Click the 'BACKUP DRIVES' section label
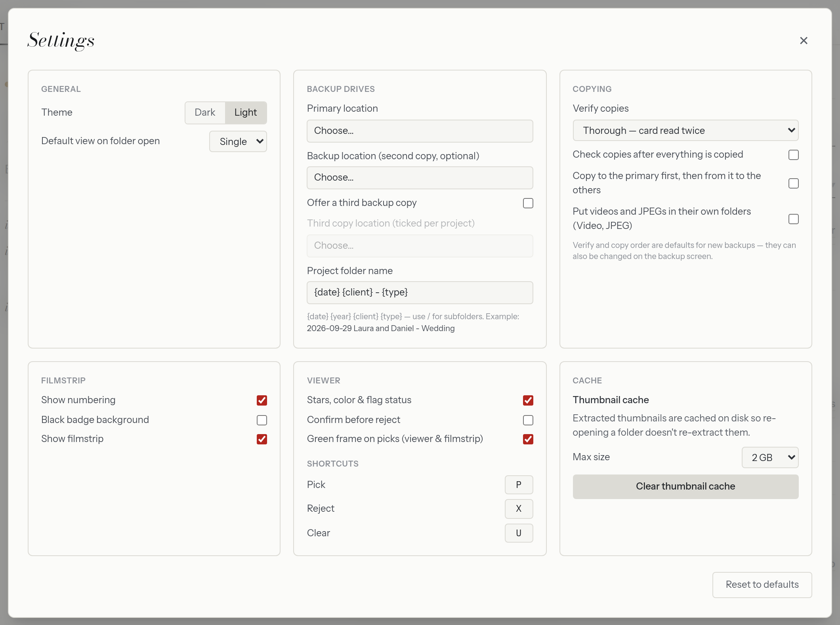The height and width of the screenshot is (625, 840). coord(341,89)
